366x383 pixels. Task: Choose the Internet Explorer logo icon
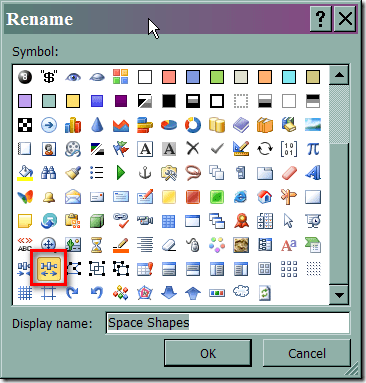click(x=241, y=197)
